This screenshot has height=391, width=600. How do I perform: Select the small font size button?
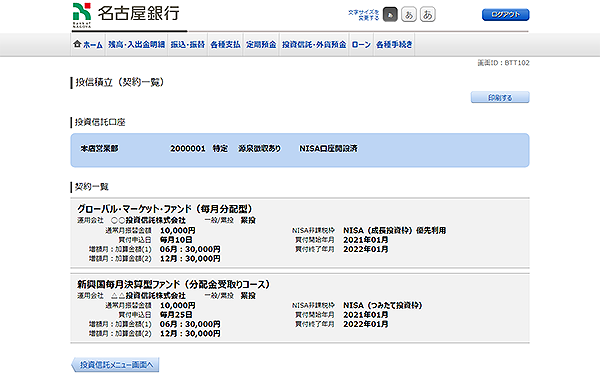390,15
